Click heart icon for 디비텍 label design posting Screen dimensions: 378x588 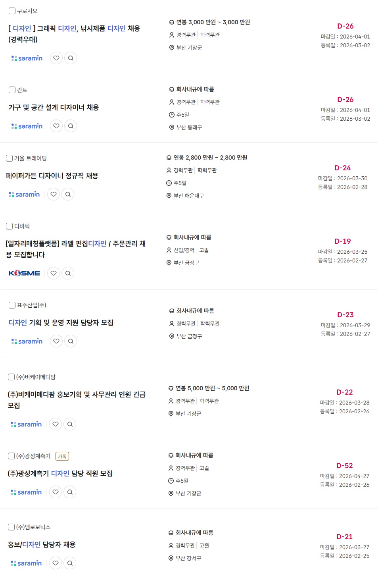click(x=54, y=273)
